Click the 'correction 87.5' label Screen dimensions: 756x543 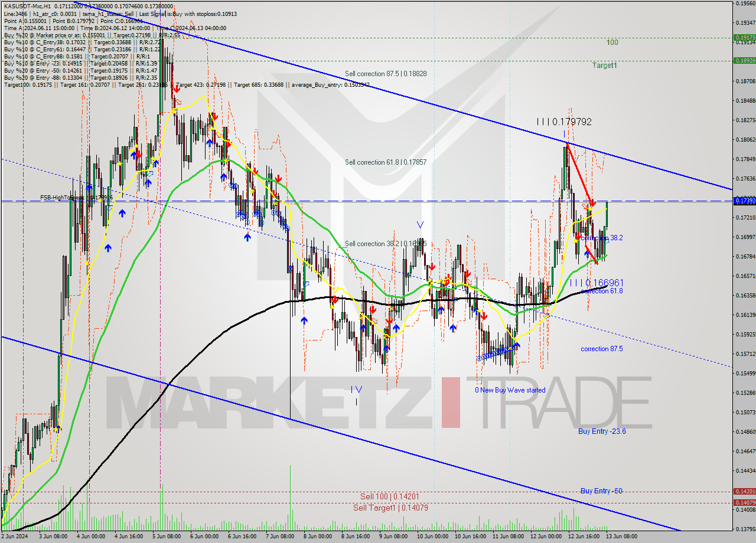point(602,349)
